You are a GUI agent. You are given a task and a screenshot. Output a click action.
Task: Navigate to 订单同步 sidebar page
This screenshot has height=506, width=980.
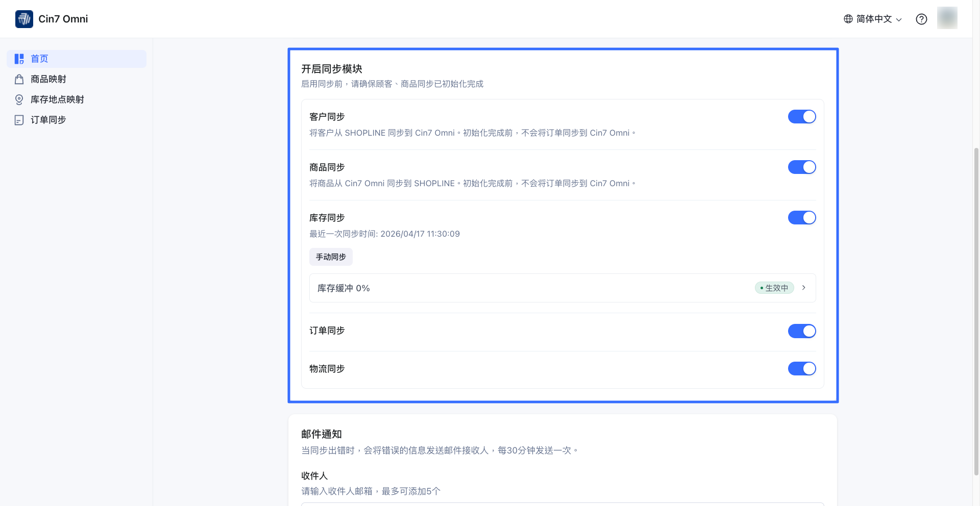tap(77, 120)
